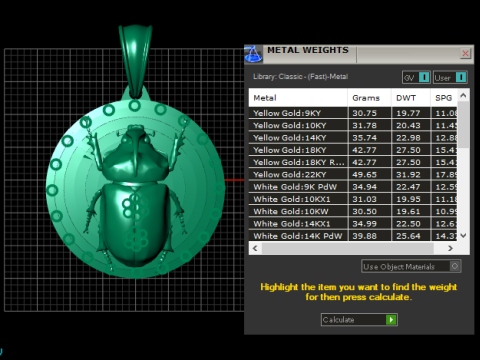
Task: Select the White Gold:14K PdW row
Action: click(353, 236)
